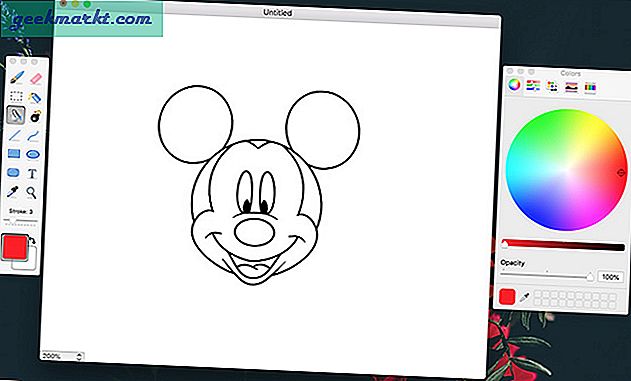This screenshot has height=381, width=631.
Task: Activate the highlighted Pencil tool
Action: pyautogui.click(x=16, y=115)
